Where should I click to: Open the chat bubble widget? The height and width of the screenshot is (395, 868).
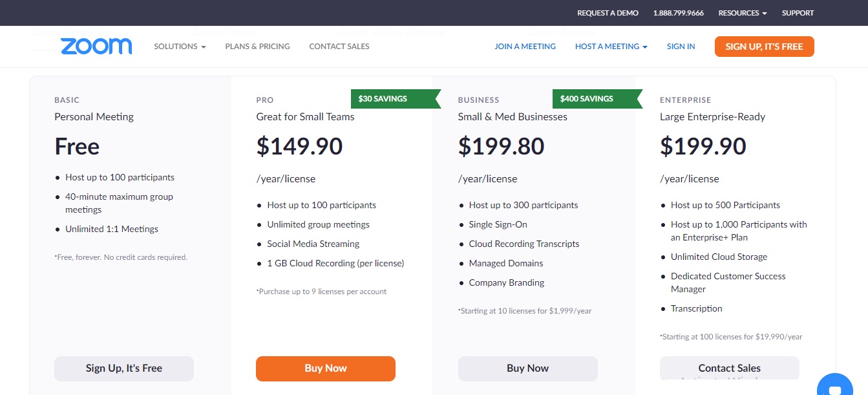point(834,388)
